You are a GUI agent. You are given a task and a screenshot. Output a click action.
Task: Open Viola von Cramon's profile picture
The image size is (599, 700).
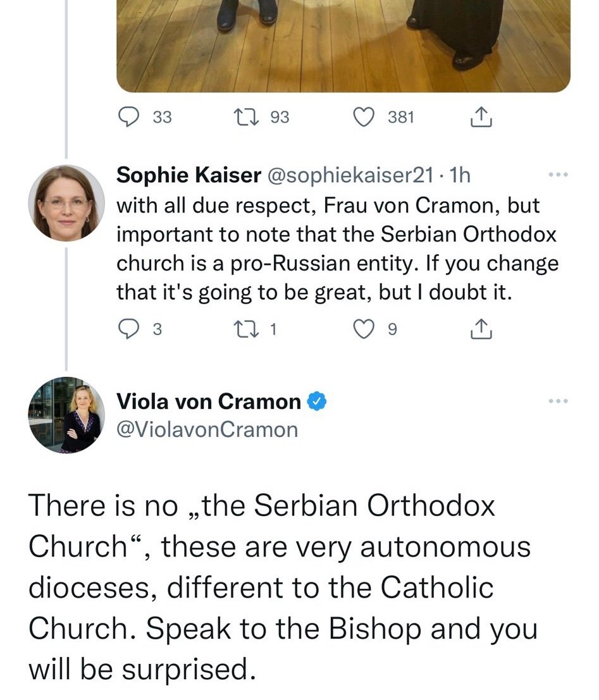pyautogui.click(x=66, y=415)
